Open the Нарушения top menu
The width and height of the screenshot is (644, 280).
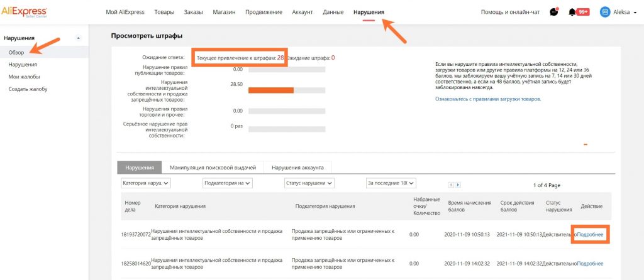point(369,13)
